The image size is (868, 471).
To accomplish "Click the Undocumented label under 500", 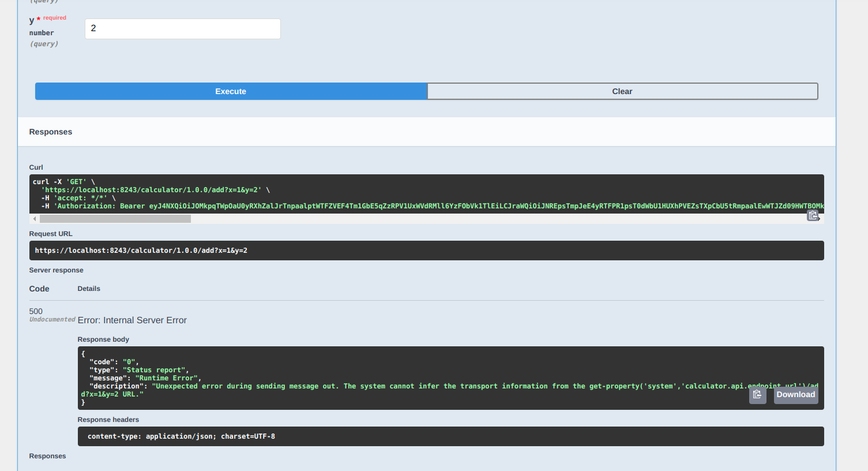I will 52,320.
